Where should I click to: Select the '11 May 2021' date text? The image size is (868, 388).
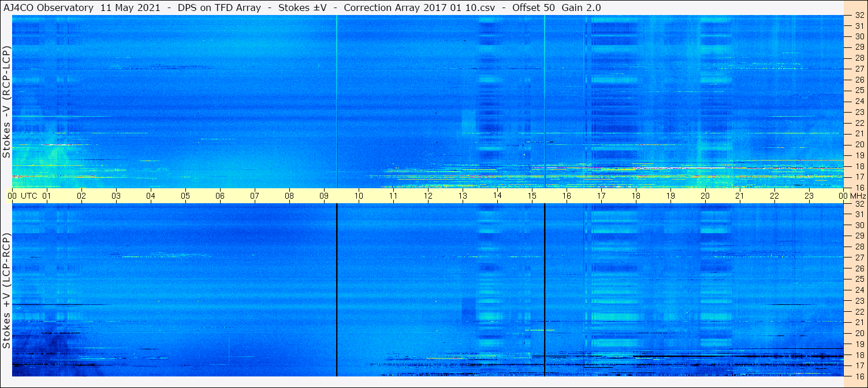pos(129,8)
